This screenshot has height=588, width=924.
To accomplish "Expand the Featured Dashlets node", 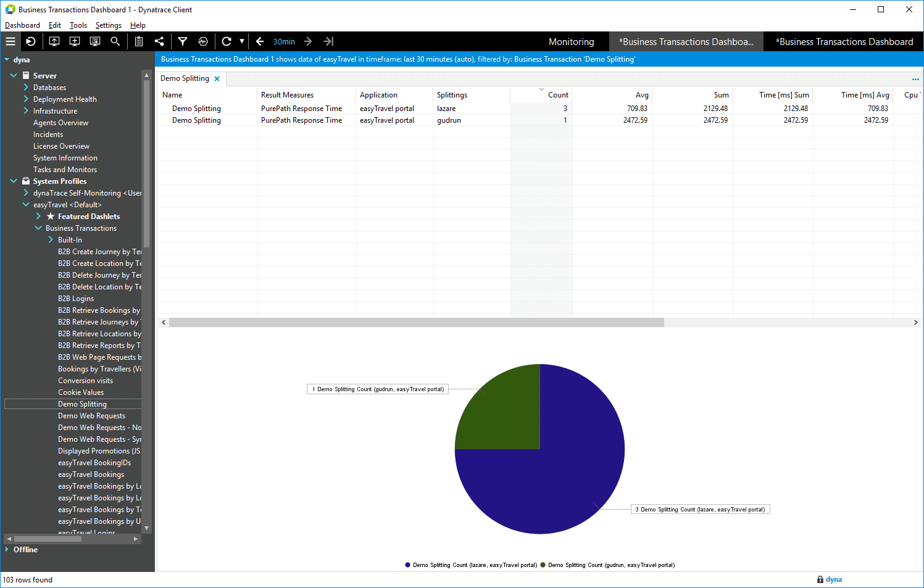I will [38, 216].
